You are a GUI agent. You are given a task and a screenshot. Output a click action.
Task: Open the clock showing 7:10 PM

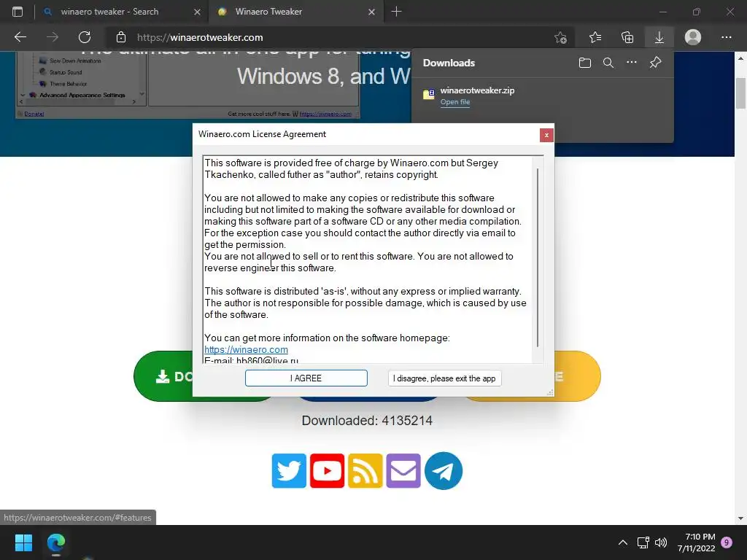coord(697,542)
